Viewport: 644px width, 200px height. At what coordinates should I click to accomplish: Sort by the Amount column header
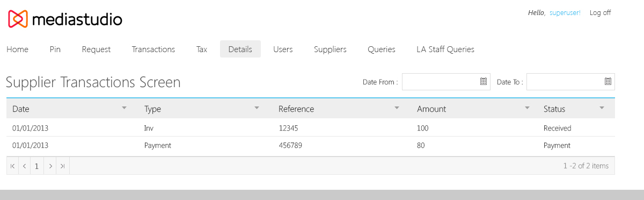click(x=431, y=109)
